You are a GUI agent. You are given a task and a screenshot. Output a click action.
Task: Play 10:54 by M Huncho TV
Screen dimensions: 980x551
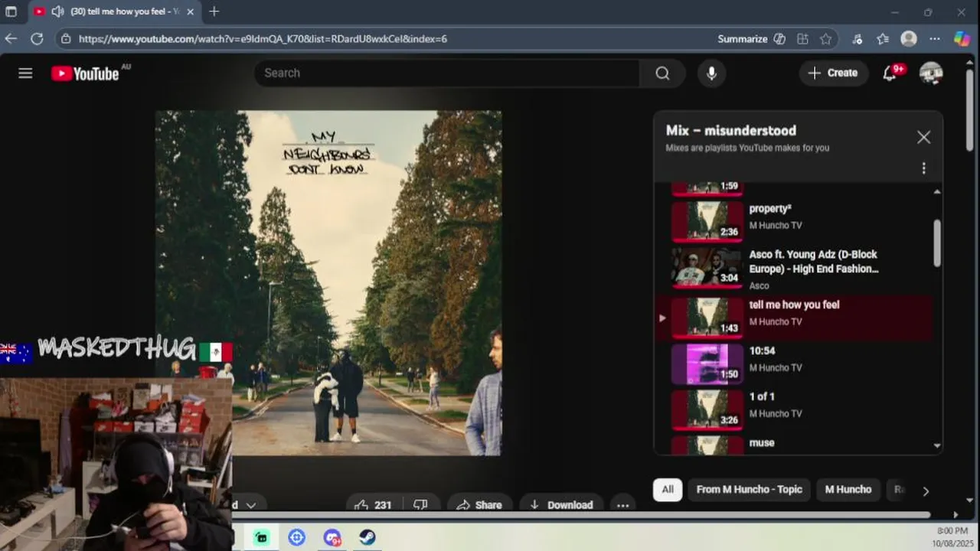point(795,364)
